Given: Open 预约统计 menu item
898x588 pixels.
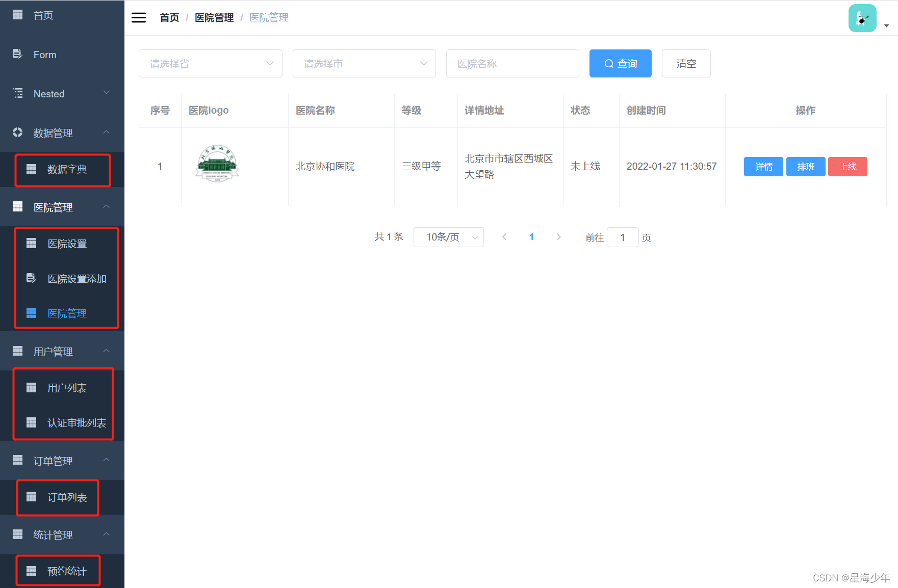Looking at the screenshot, I should point(62,571).
